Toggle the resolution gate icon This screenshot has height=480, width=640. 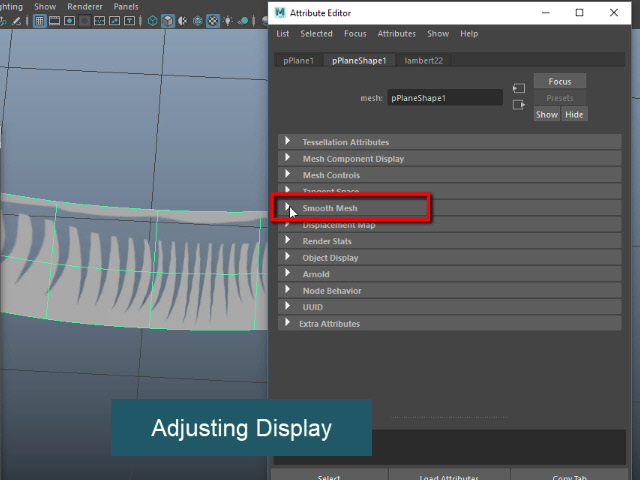(x=69, y=20)
